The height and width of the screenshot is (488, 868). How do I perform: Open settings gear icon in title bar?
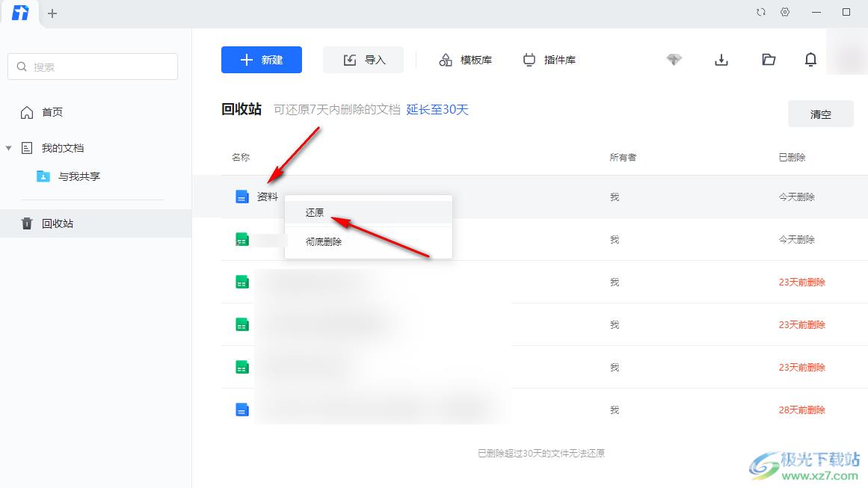[x=785, y=12]
